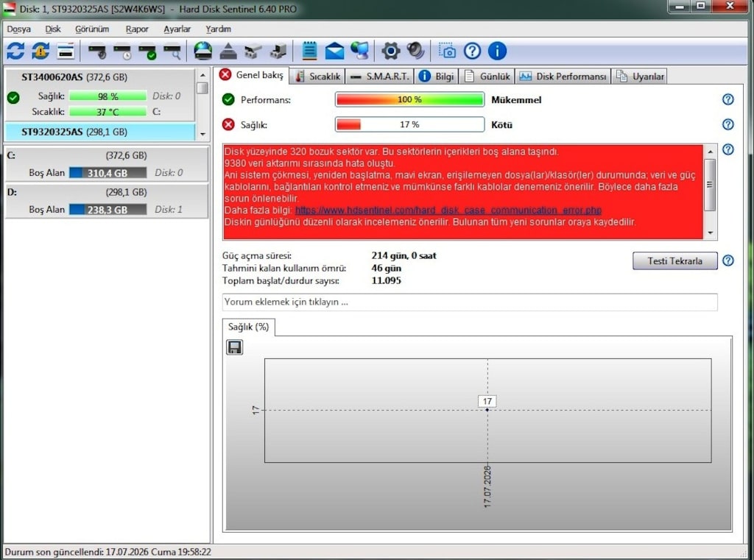Select the C: partition entry
The image size is (754, 560).
[x=106, y=164]
